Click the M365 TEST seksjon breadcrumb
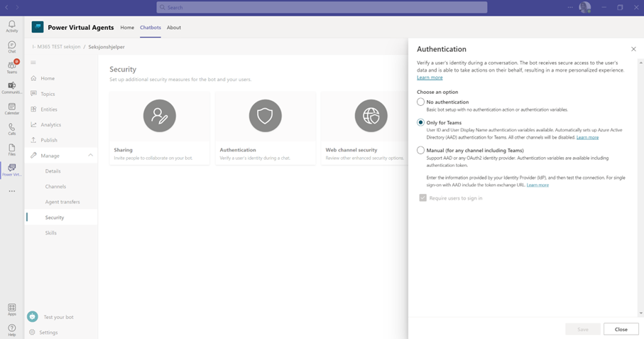Image resolution: width=644 pixels, height=339 pixels. [x=56, y=47]
